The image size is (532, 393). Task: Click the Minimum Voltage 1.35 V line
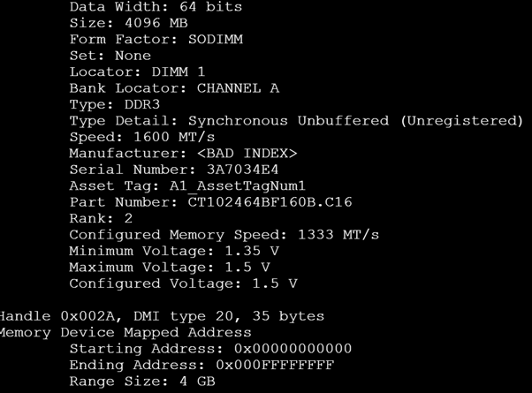174,251
